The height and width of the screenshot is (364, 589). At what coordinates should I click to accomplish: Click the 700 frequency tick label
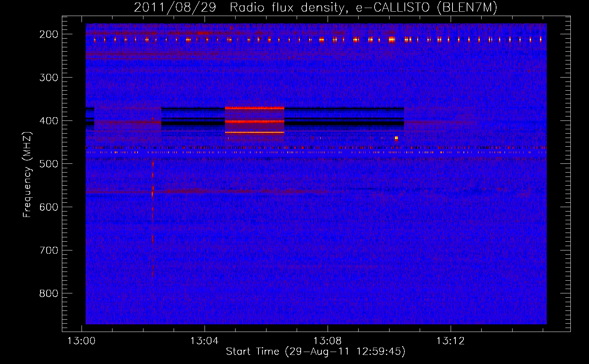[x=48, y=250]
